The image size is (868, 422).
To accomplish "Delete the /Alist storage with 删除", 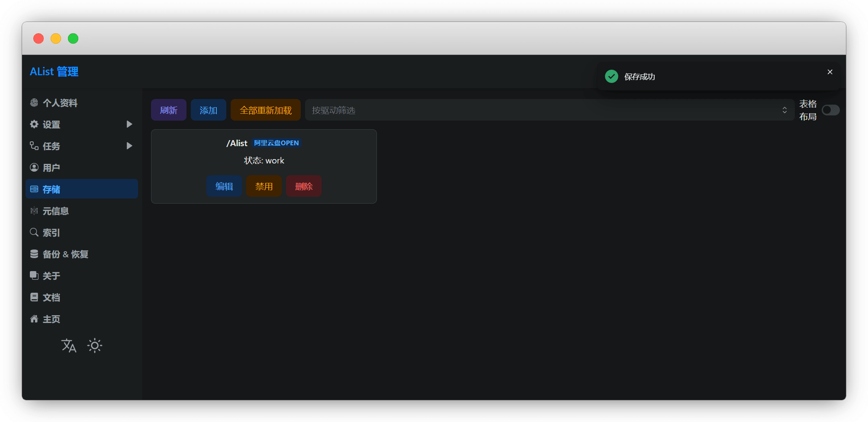I will 304,186.
